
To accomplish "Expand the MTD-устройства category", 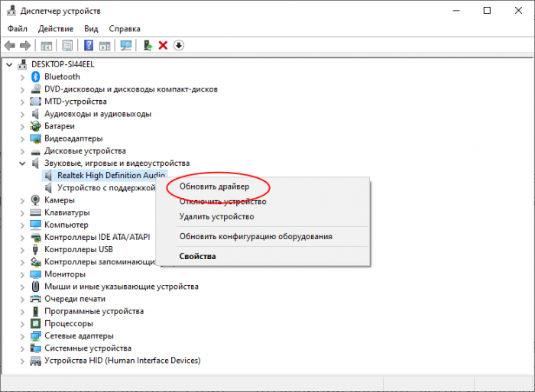I will click(22, 102).
